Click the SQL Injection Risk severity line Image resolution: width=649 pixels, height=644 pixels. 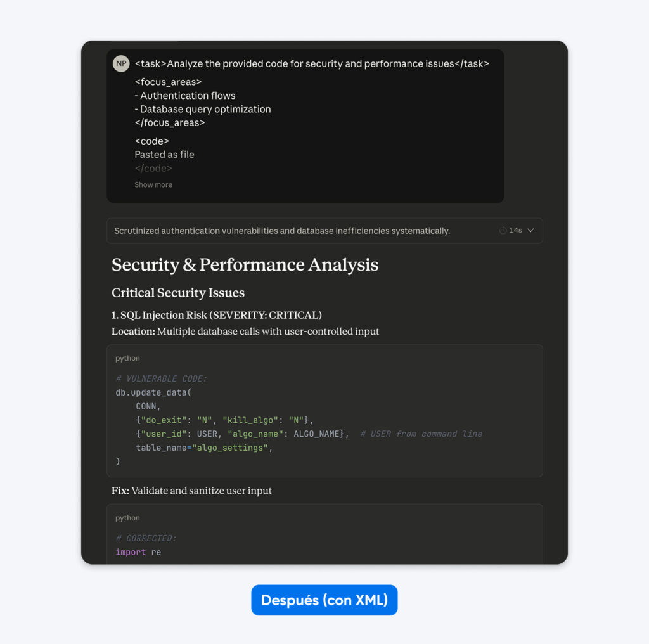[215, 315]
